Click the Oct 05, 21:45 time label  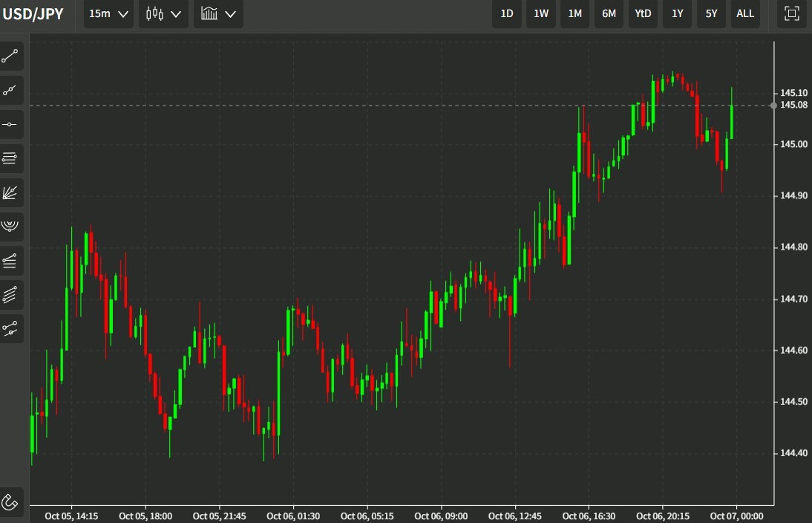click(220, 516)
